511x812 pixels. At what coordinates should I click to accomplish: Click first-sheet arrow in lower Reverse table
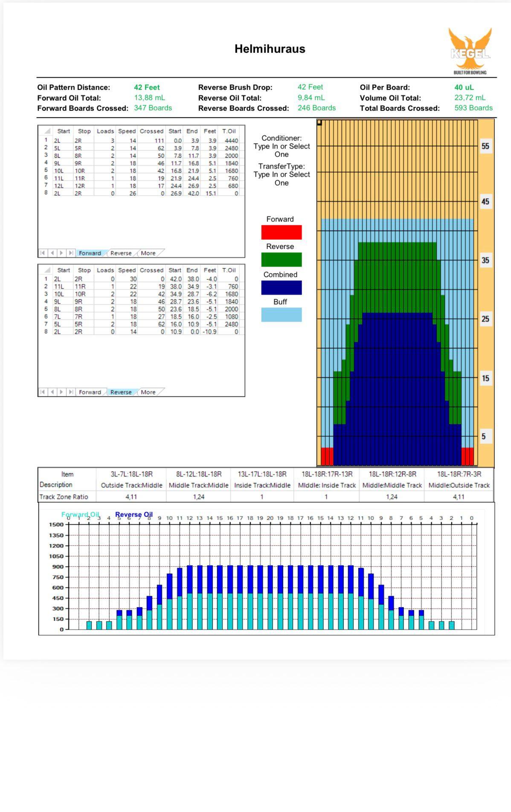pos(43,392)
